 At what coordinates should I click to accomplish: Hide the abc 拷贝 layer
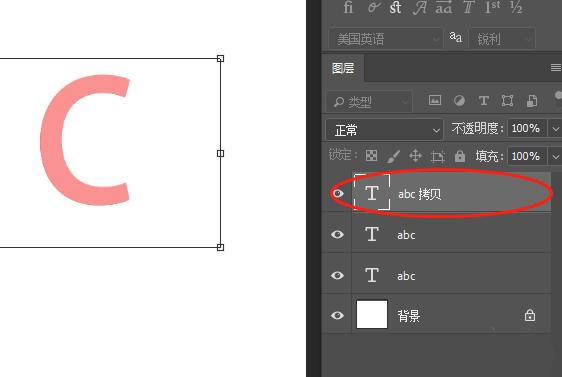(337, 194)
